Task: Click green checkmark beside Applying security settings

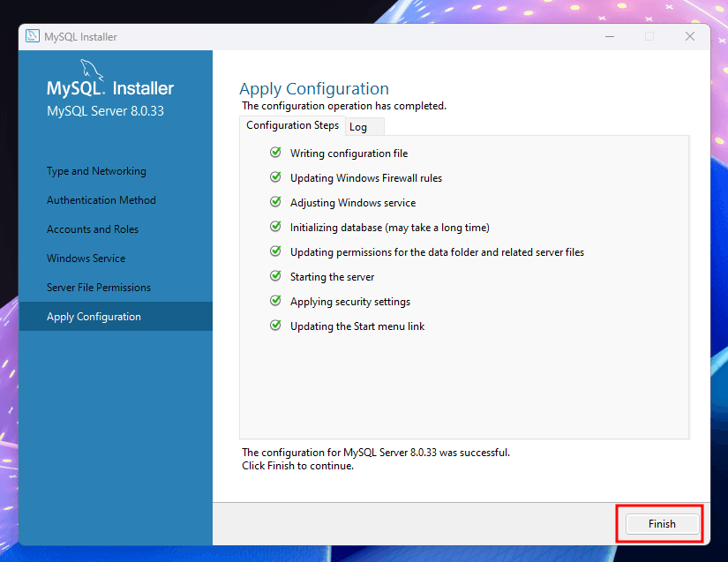Action: tap(275, 300)
